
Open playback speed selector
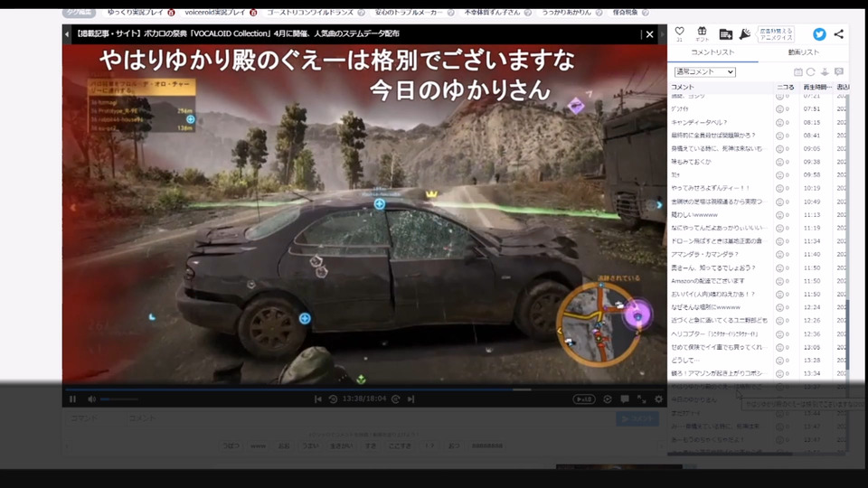[584, 399]
